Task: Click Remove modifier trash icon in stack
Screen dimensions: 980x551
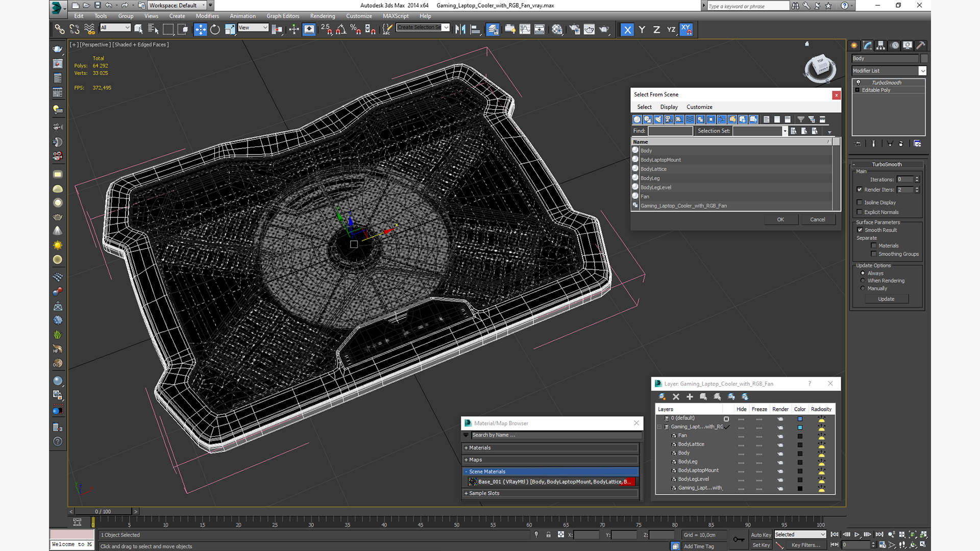Action: (901, 144)
